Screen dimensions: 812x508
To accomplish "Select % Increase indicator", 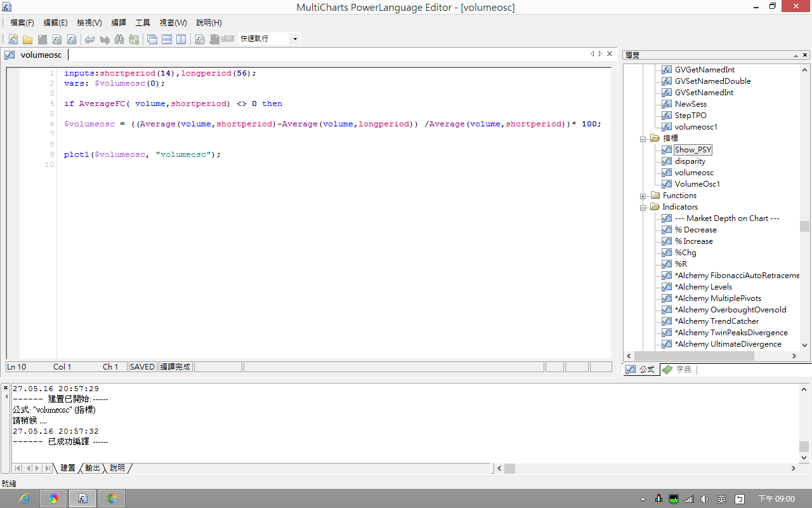I will 693,241.
